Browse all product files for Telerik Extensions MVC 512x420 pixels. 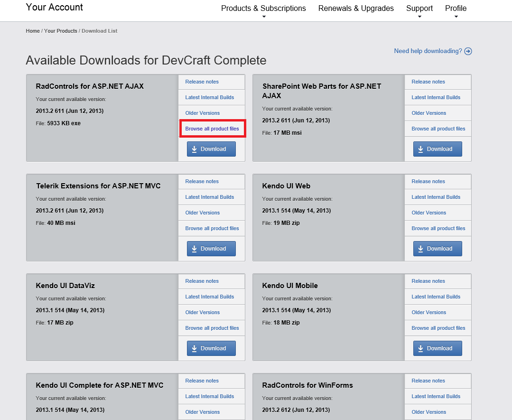point(212,229)
